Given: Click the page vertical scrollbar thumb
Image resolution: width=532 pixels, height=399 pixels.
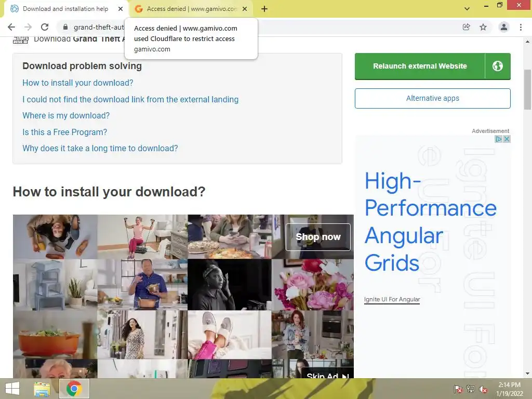Looking at the screenshot, I should pyautogui.click(x=527, y=89).
